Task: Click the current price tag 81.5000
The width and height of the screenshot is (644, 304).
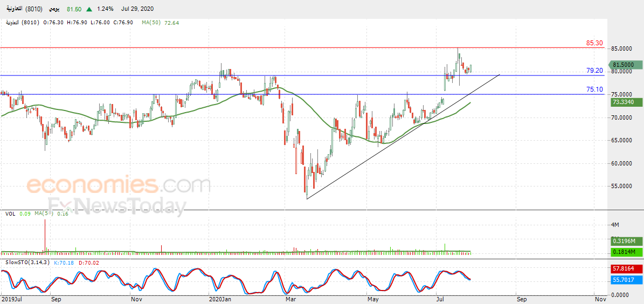Action: pos(625,65)
